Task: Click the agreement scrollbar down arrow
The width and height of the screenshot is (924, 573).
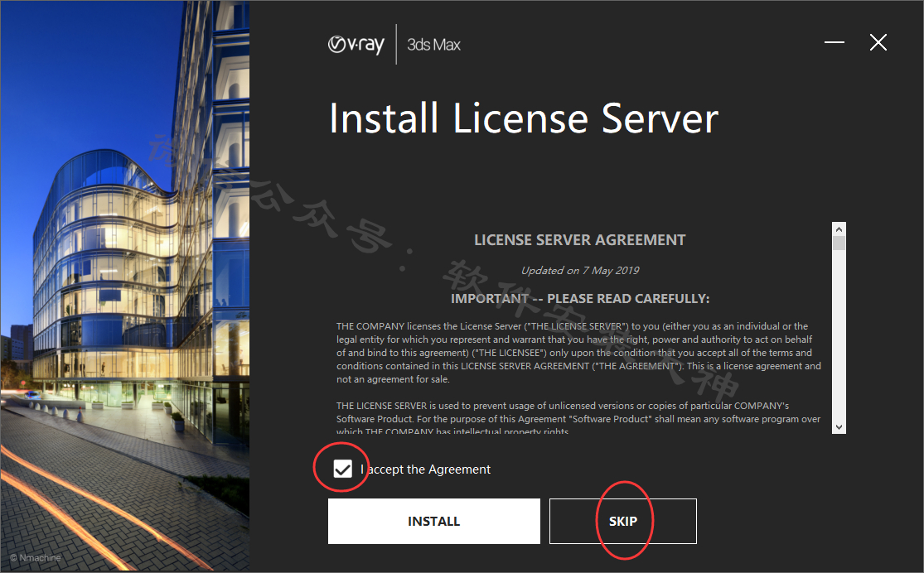Action: (x=839, y=427)
